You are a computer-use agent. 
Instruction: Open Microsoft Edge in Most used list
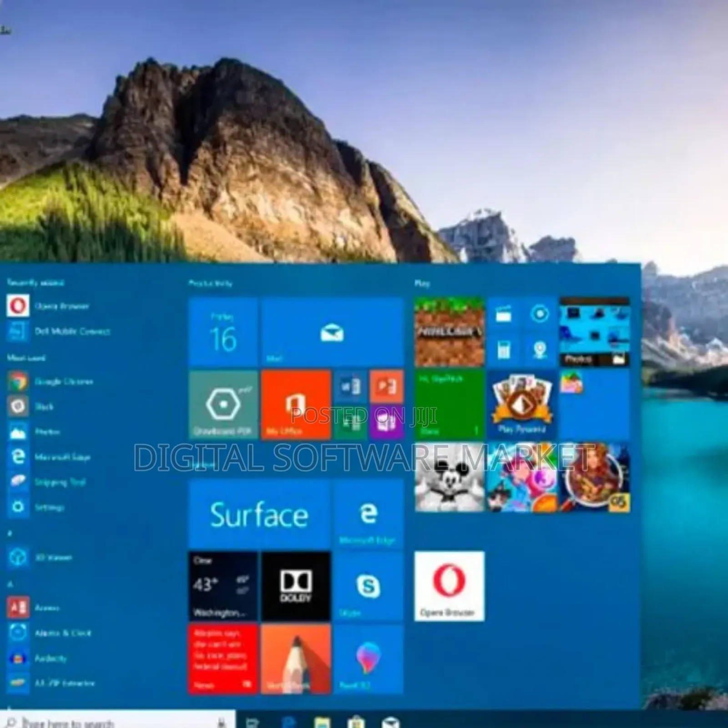[49, 456]
